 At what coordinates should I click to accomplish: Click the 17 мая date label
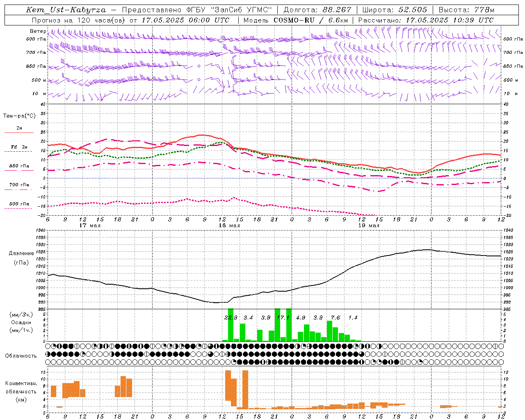pyautogui.click(x=90, y=226)
